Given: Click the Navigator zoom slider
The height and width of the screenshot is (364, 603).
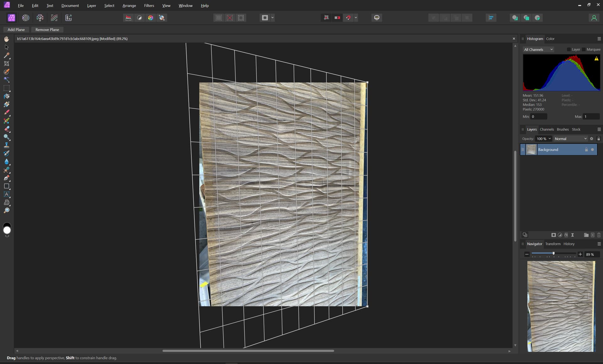Looking at the screenshot, I should (x=553, y=253).
